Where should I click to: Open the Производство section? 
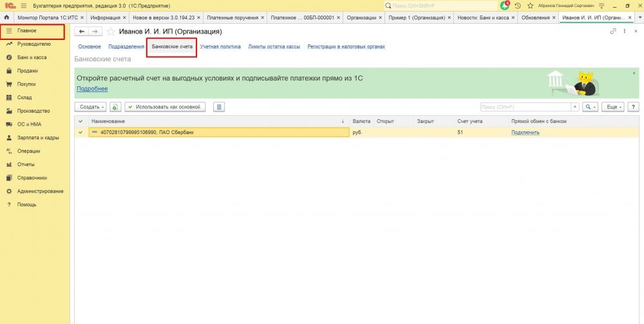pyautogui.click(x=35, y=111)
